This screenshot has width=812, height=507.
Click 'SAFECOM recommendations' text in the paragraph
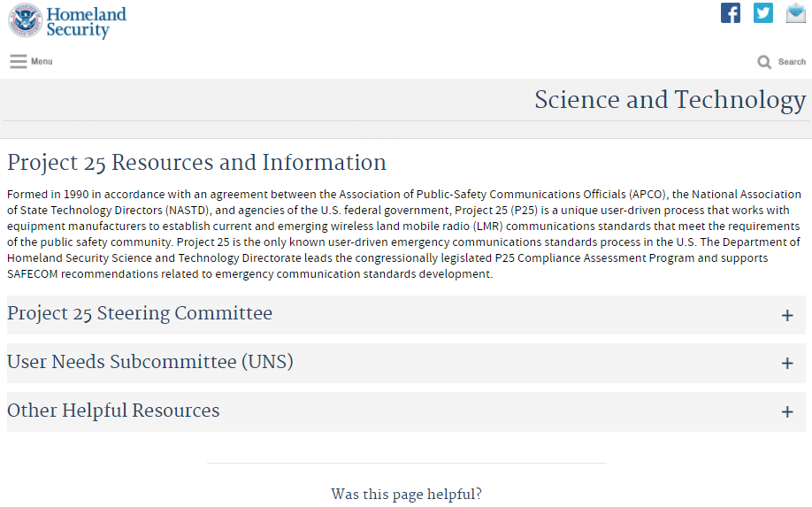[82, 274]
